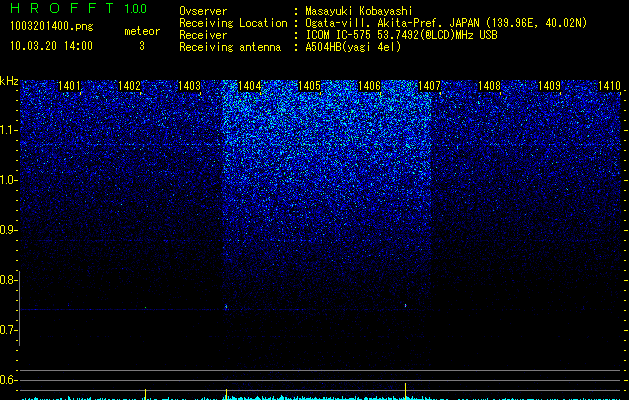Click the Ovserver field label
This screenshot has height=400, width=629.
click(203, 11)
